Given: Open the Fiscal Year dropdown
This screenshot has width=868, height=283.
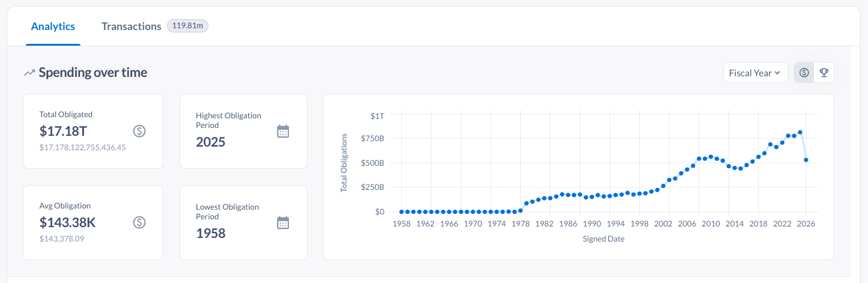Looking at the screenshot, I should [756, 73].
